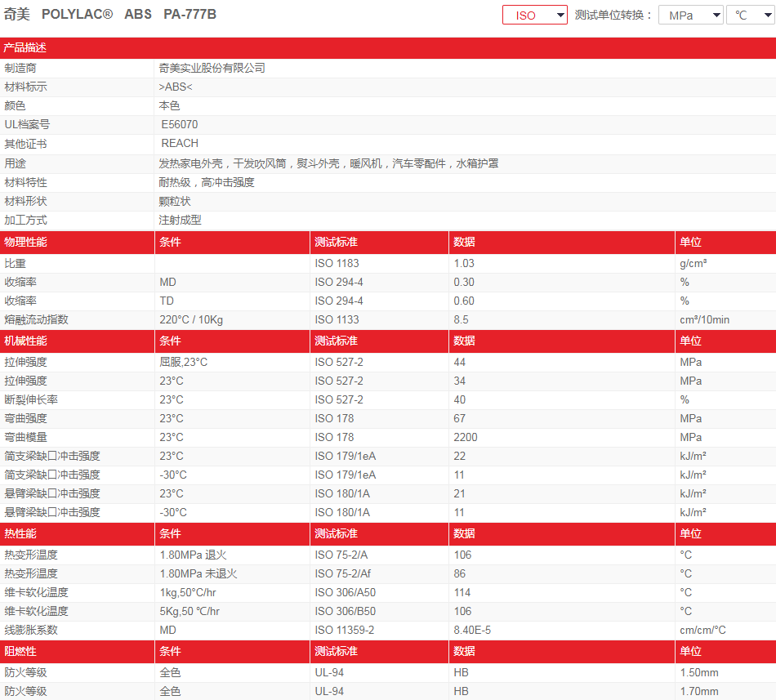Click the cm/cm/°C unit cell
Viewport: 776px width, 700px height.
702,631
